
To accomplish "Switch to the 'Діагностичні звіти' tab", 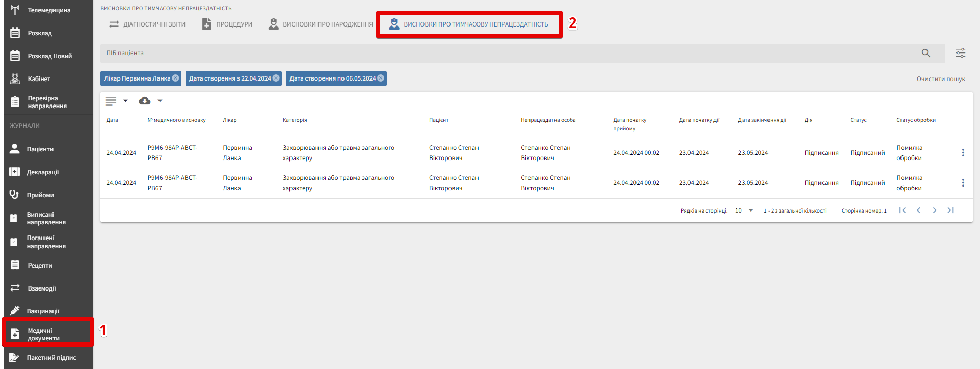I will coord(147,24).
